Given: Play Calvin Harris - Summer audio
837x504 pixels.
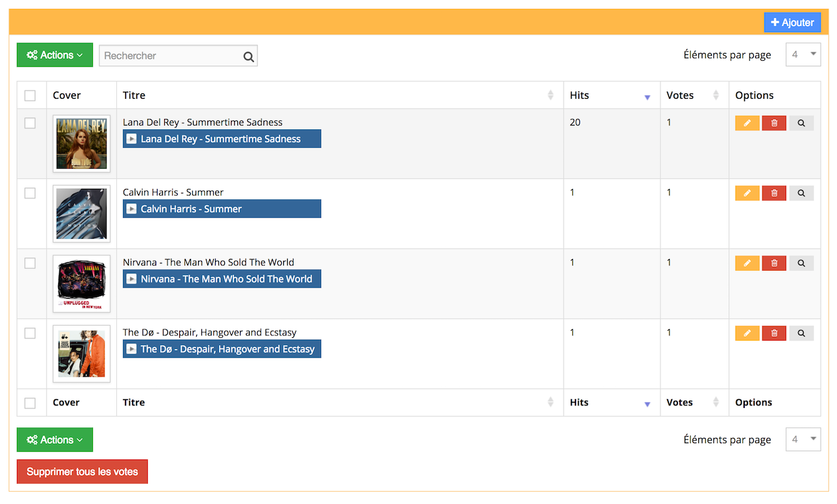Looking at the screenshot, I should pyautogui.click(x=222, y=209).
